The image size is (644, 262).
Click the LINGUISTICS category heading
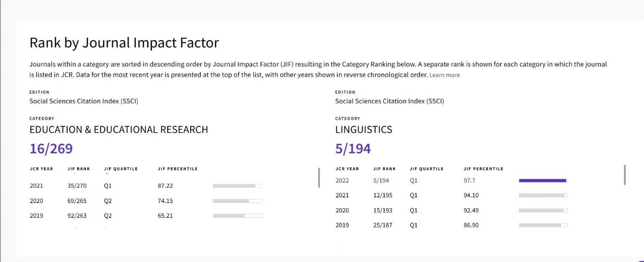coord(363,130)
